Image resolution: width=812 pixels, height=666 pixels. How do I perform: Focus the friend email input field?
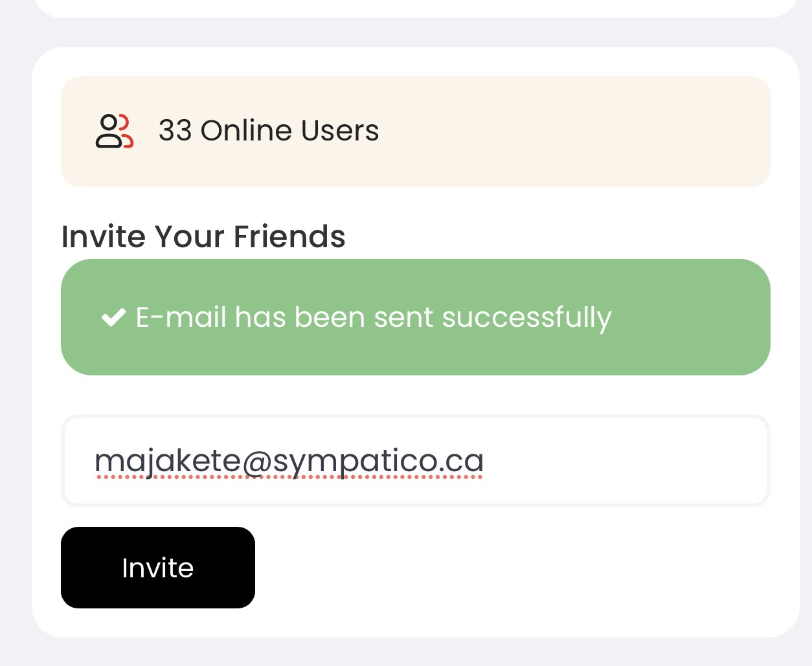coord(416,461)
